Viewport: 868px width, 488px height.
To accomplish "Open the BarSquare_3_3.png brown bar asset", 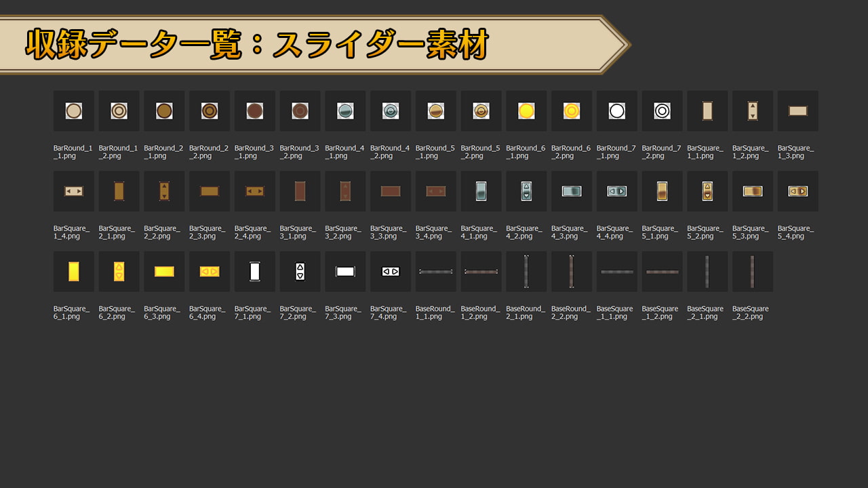I will coord(390,191).
